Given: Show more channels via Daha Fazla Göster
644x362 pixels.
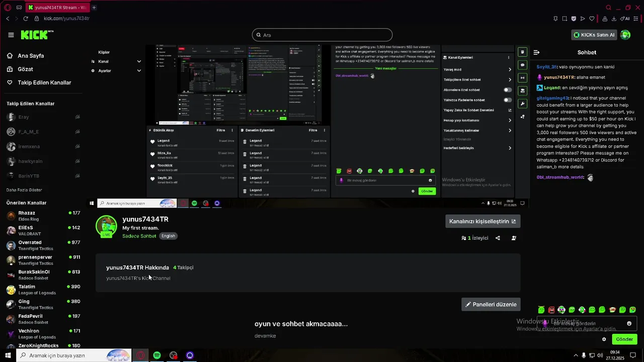Looking at the screenshot, I should coord(24,190).
